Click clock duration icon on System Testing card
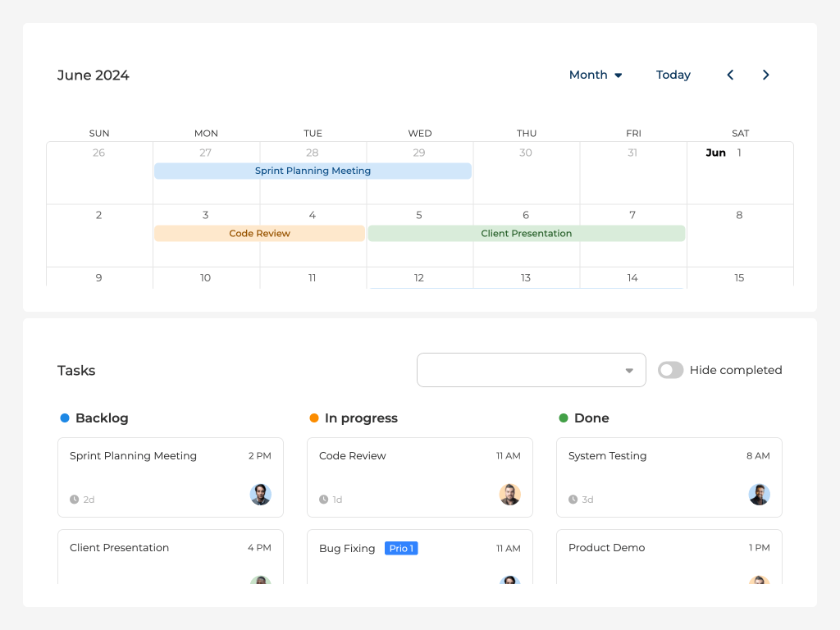The width and height of the screenshot is (840, 630). [x=573, y=500]
